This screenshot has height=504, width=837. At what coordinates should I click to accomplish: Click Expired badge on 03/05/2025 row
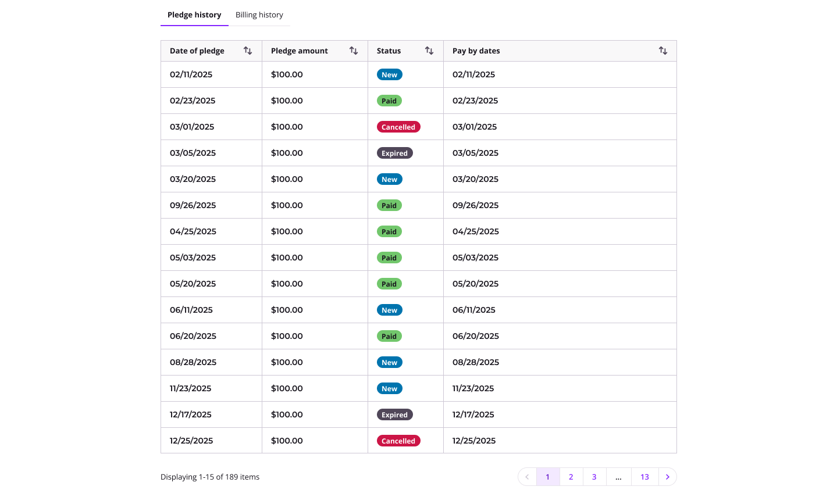point(394,153)
